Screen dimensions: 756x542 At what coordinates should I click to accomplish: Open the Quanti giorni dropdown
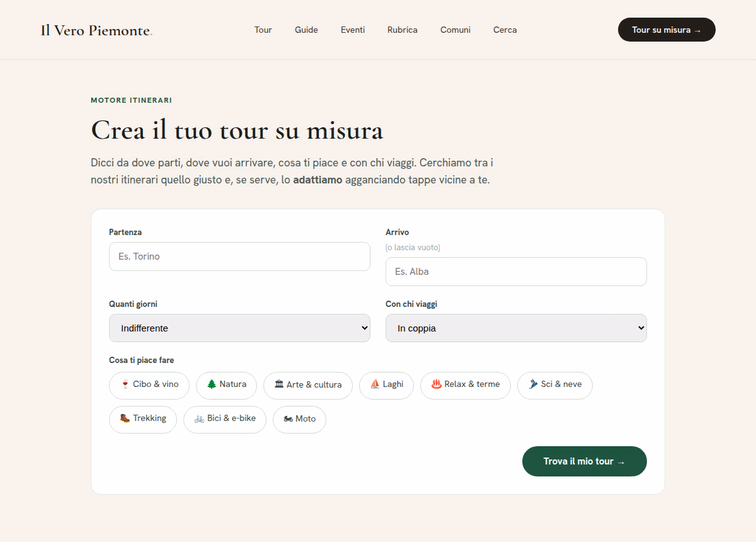coord(239,328)
